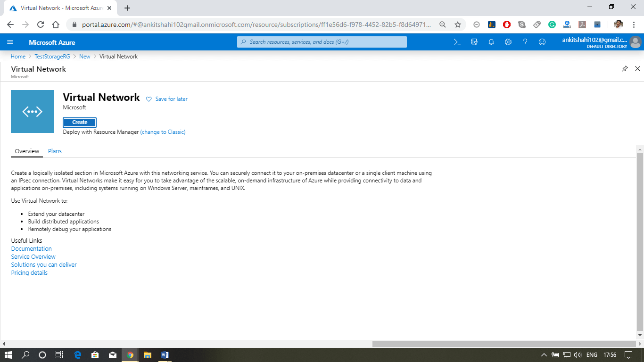Open a new browser tab

click(127, 8)
